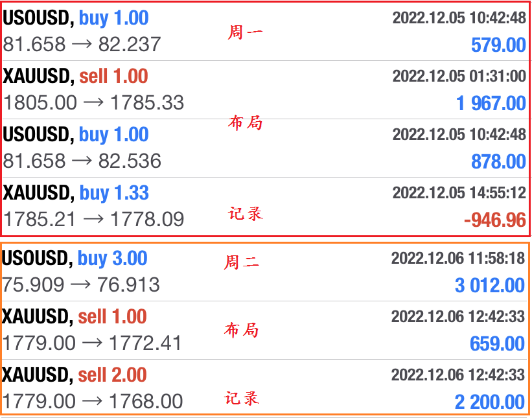Click the 659.00 profit value

[497, 343]
